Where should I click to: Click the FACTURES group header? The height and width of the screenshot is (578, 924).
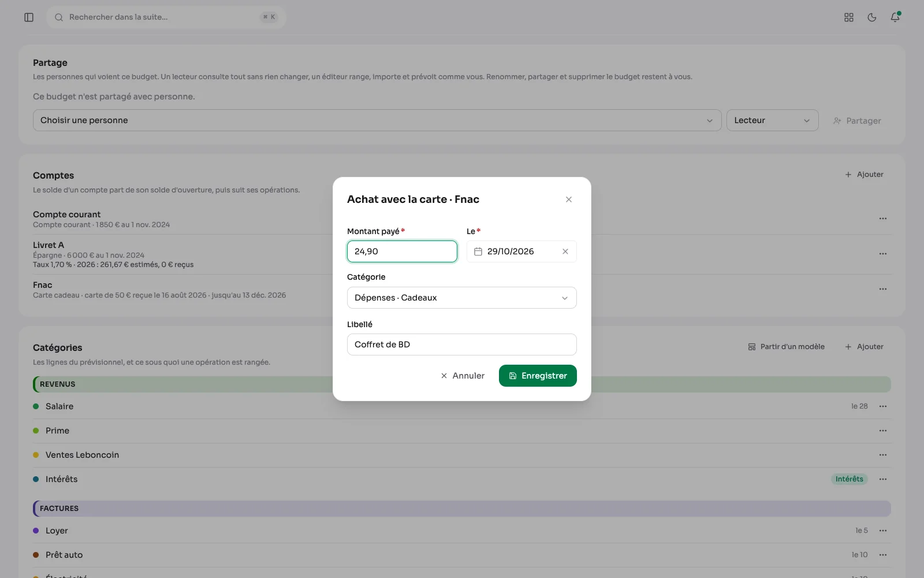coord(462,509)
